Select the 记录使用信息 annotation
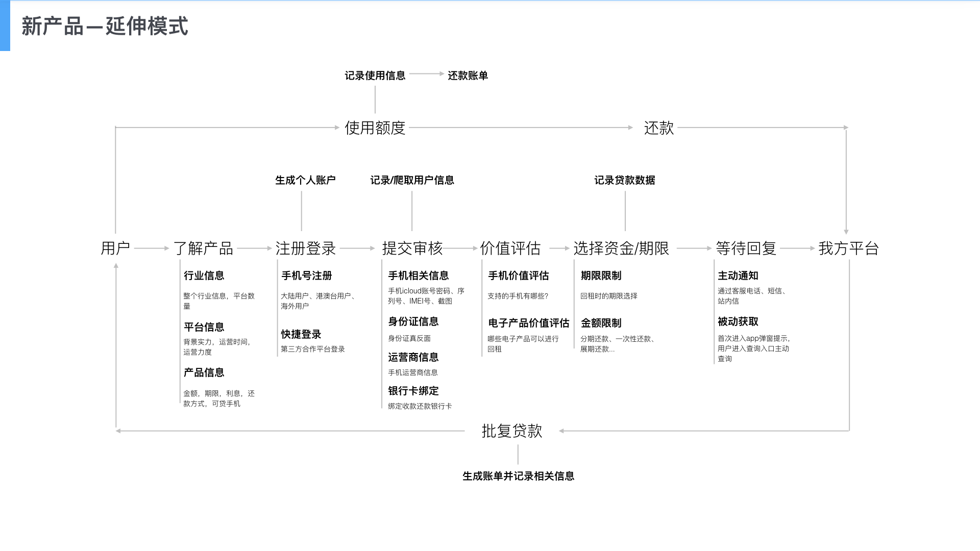Viewport: 980px width, 551px height. pyautogui.click(x=375, y=76)
